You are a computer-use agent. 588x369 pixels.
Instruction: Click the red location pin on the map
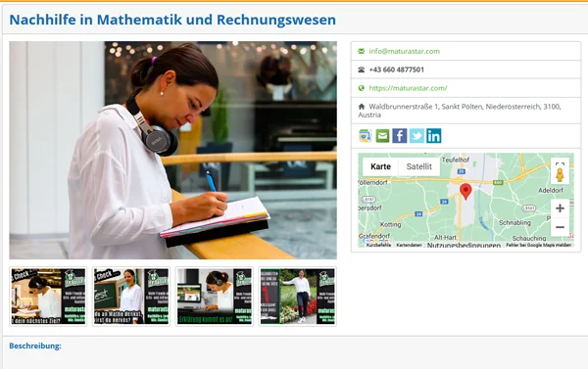(x=465, y=192)
